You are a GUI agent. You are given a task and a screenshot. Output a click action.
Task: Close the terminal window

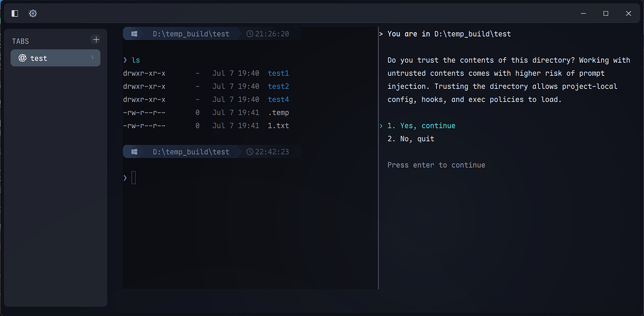pos(628,14)
